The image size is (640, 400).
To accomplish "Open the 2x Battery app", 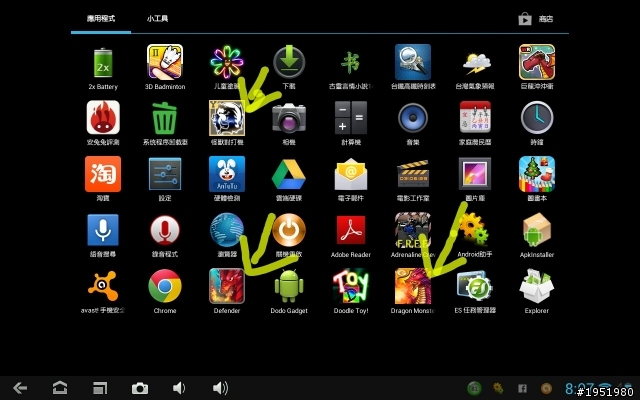I will pyautogui.click(x=103, y=62).
